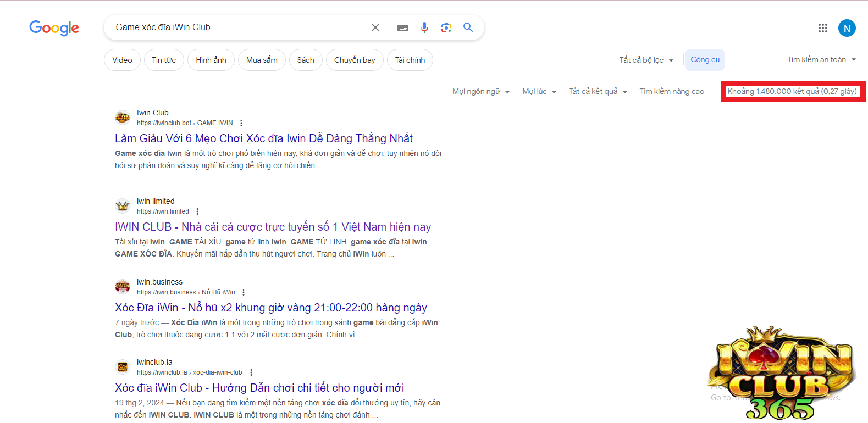Select the Sách filter tab

pyautogui.click(x=306, y=60)
